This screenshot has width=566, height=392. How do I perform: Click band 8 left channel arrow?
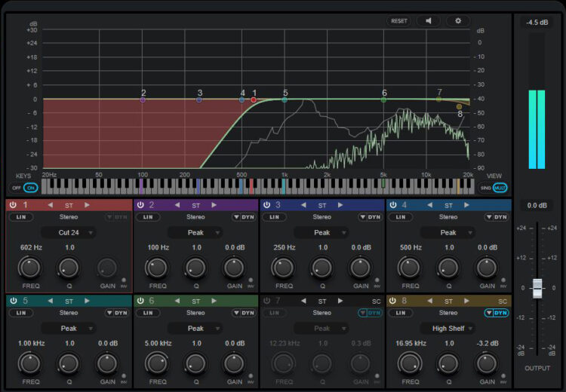click(x=430, y=301)
